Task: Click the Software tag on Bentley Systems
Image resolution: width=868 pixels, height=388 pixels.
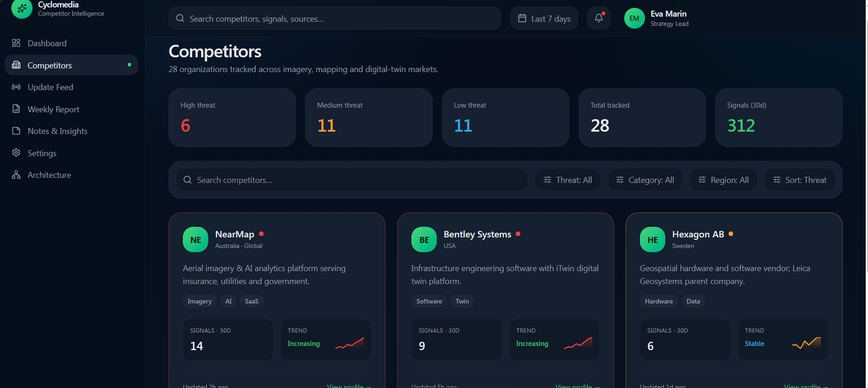Action: pos(429,301)
